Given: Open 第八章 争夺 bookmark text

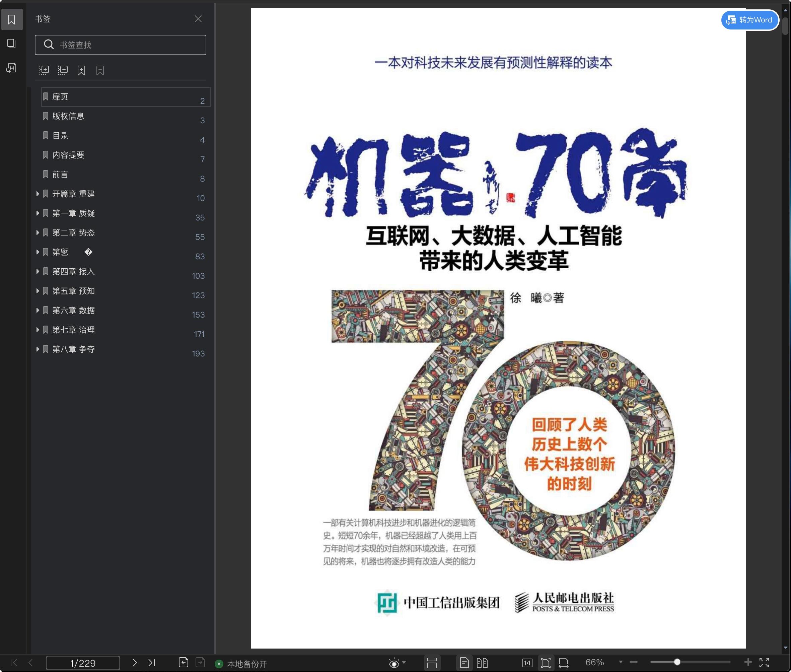Looking at the screenshot, I should (x=73, y=349).
